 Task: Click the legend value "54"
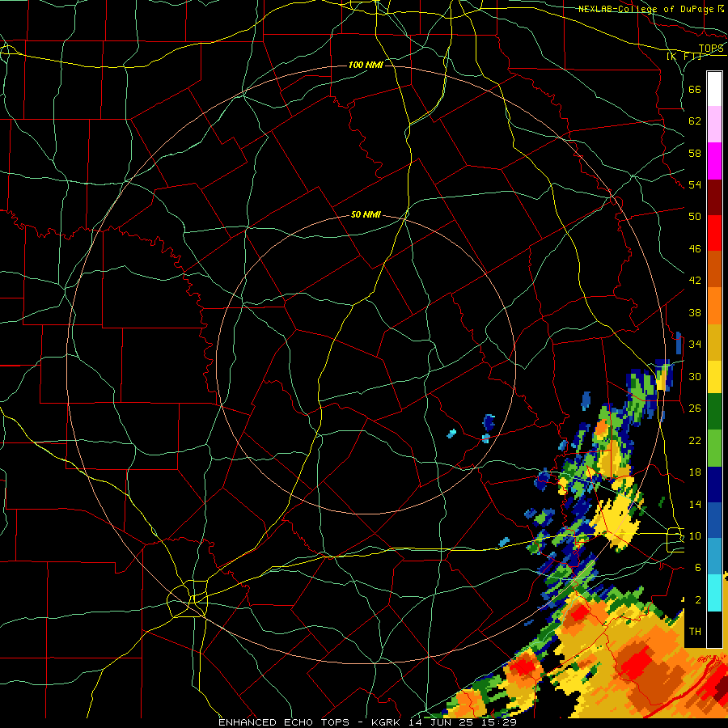tap(695, 184)
